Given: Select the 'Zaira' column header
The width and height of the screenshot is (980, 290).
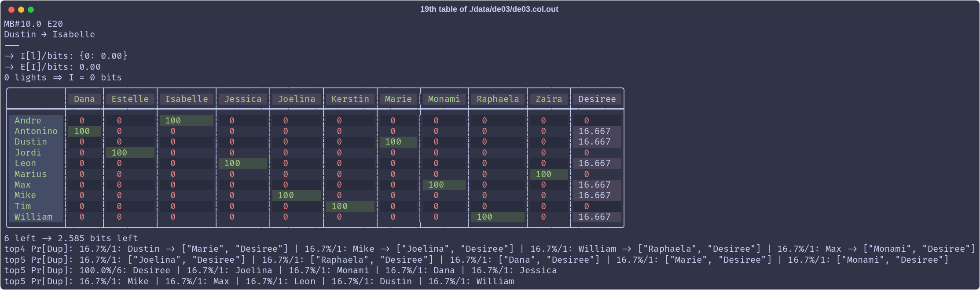Looking at the screenshot, I should (x=549, y=99).
